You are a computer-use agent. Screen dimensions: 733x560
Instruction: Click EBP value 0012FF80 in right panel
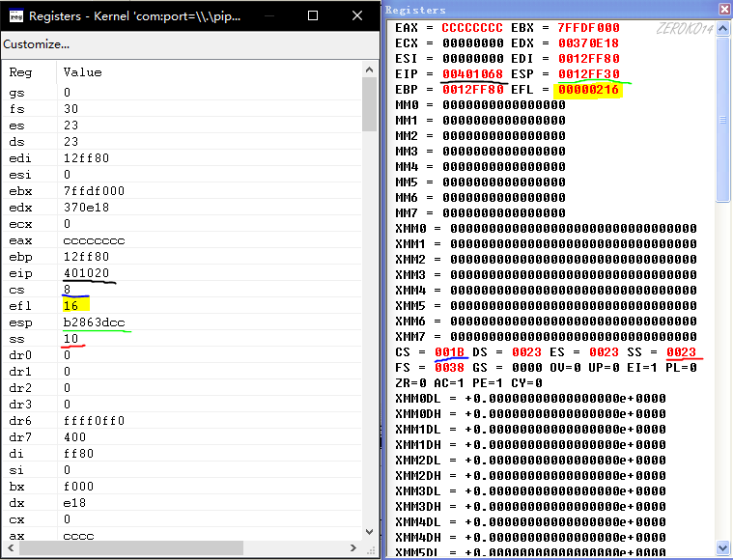(x=472, y=90)
